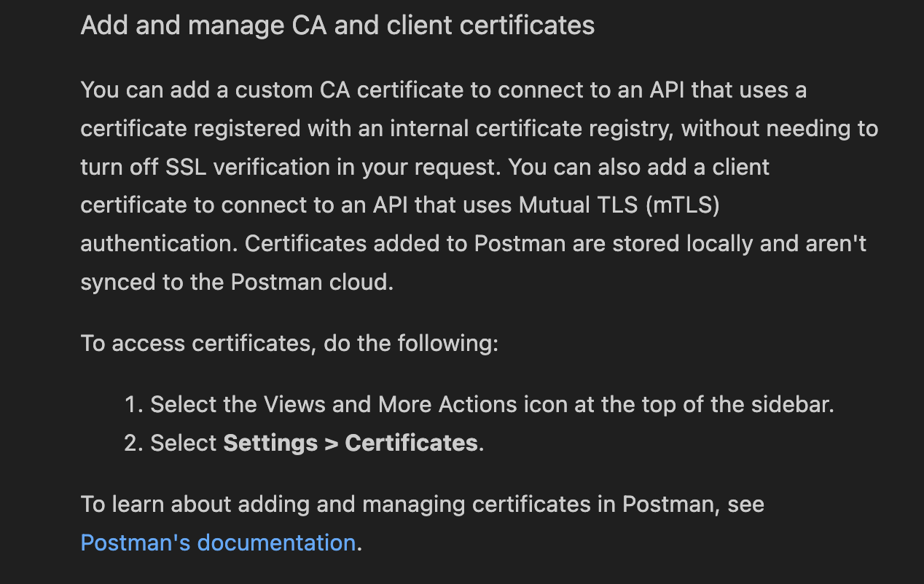Click the line 'To learn about adding and managing certificates'
Image resolution: width=924 pixels, height=584 pixels.
(x=422, y=504)
